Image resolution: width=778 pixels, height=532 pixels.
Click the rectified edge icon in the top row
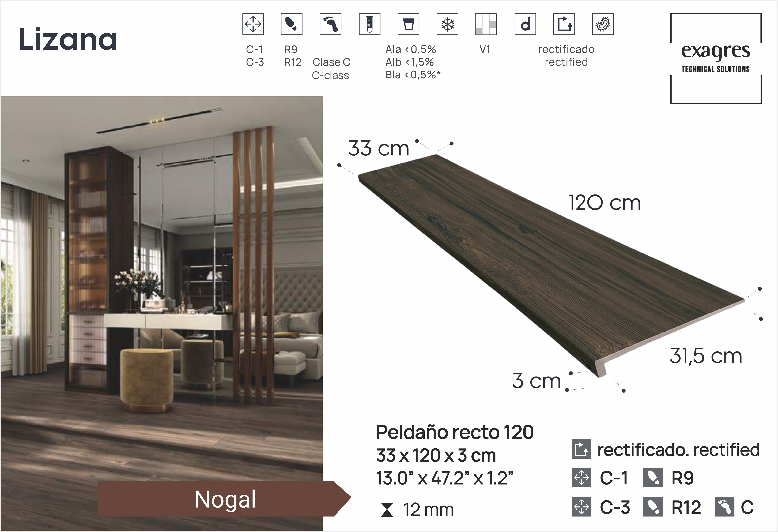pyautogui.click(x=564, y=24)
